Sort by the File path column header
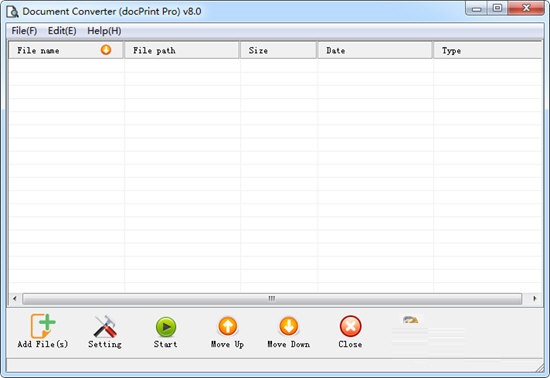The image size is (550, 378). [182, 50]
